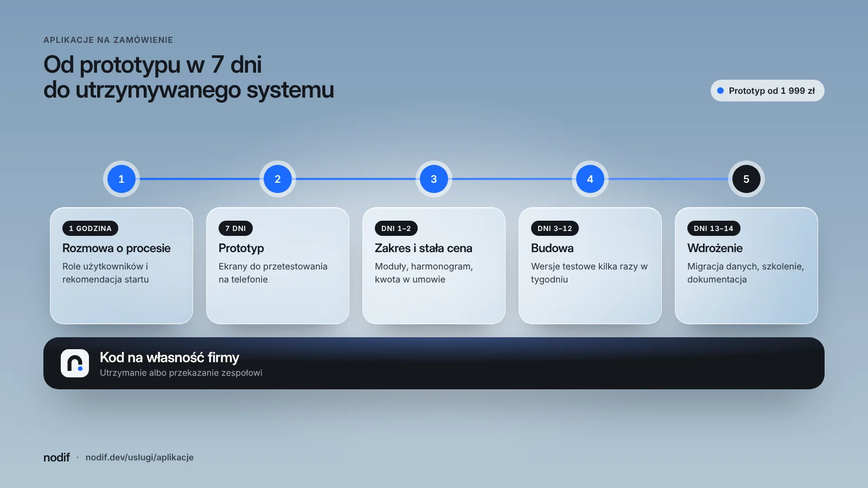Click the step 1 circle marker
The image size is (868, 488).
pyautogui.click(x=122, y=179)
